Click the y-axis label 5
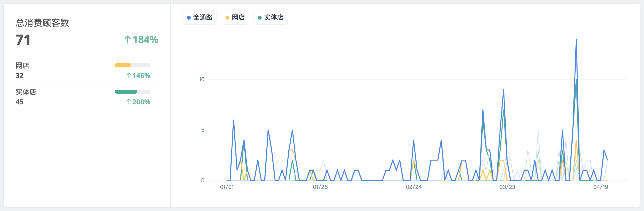The width and height of the screenshot is (644, 211). pyautogui.click(x=203, y=130)
